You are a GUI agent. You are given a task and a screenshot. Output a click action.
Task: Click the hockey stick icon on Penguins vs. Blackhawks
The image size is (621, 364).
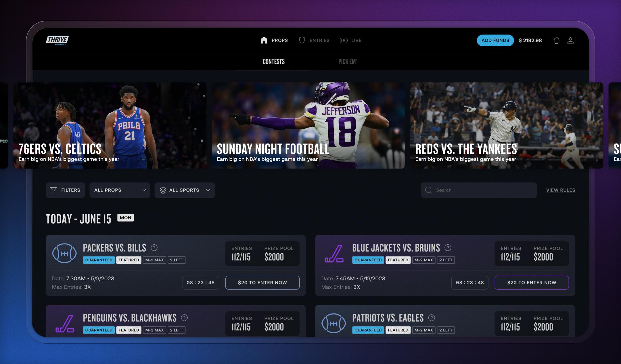65,324
